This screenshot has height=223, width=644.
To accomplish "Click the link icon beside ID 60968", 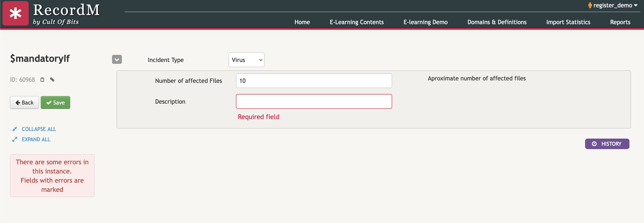I will click(52, 80).
